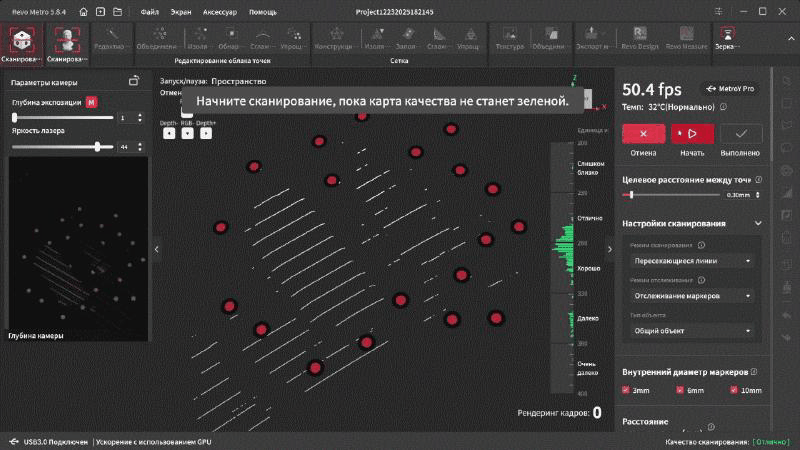The width and height of the screenshot is (800, 450).
Task: Click the Начать start scan button
Action: tap(692, 134)
